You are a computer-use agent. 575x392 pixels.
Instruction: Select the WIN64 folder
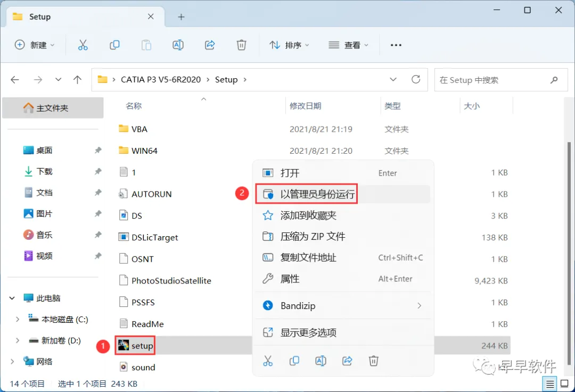tap(138, 151)
